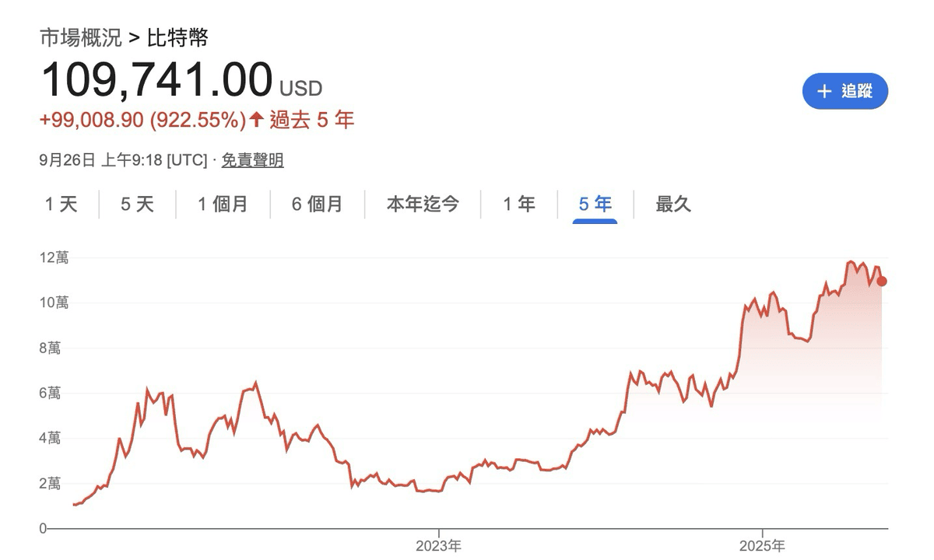Open the 最久 maximum history view

[672, 204]
